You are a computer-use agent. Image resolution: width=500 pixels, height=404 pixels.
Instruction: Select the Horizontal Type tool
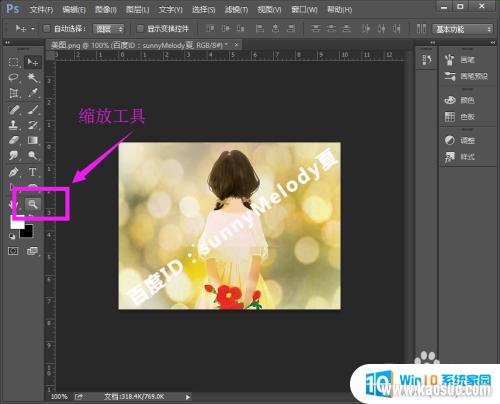point(33,172)
